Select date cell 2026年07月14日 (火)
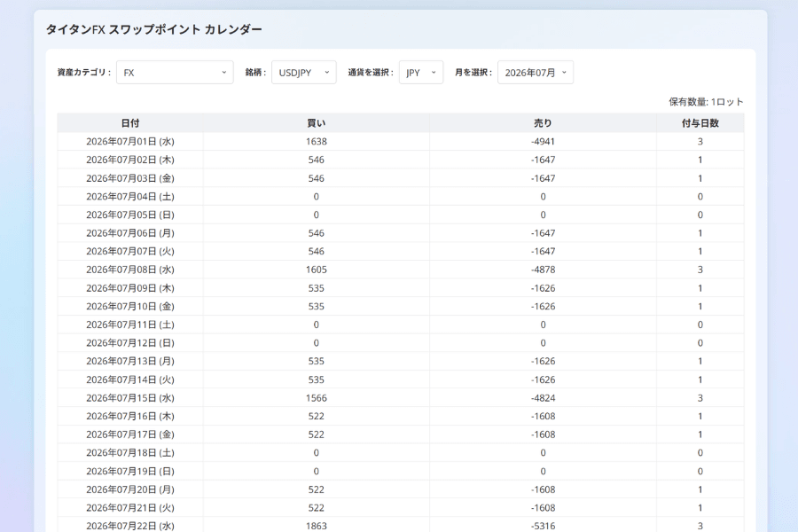This screenshot has height=532, width=798. (130, 379)
